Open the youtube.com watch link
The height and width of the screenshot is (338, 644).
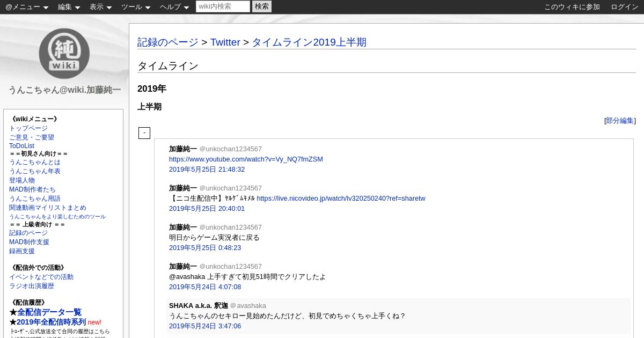pyautogui.click(x=246, y=159)
